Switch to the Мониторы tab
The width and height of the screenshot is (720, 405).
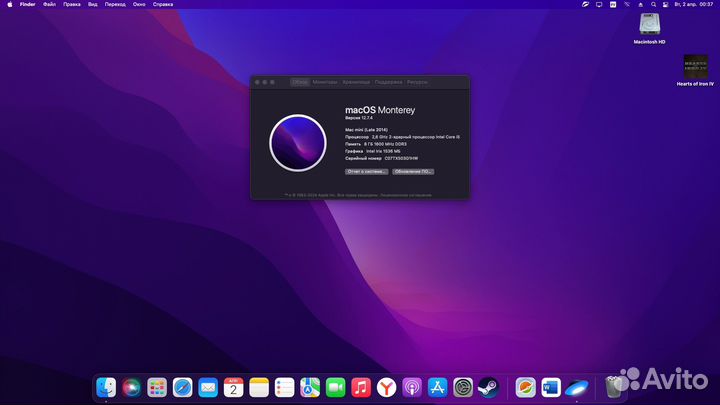click(325, 82)
